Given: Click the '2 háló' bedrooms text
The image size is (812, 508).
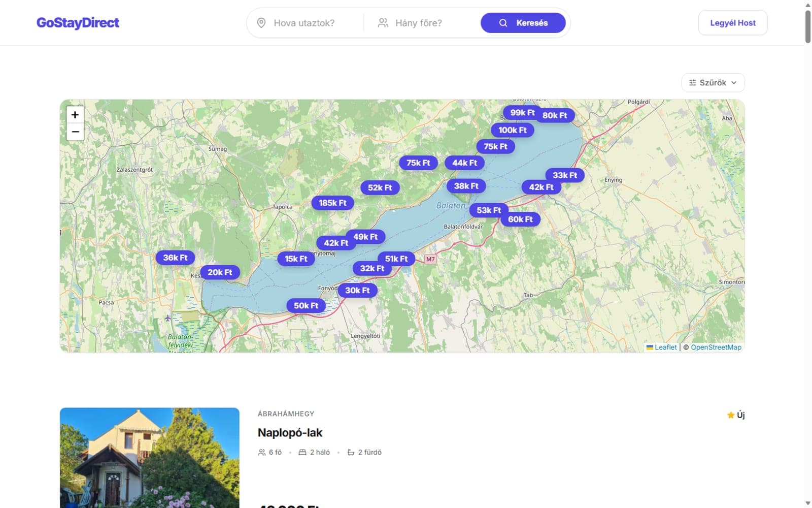Looking at the screenshot, I should click(320, 452).
